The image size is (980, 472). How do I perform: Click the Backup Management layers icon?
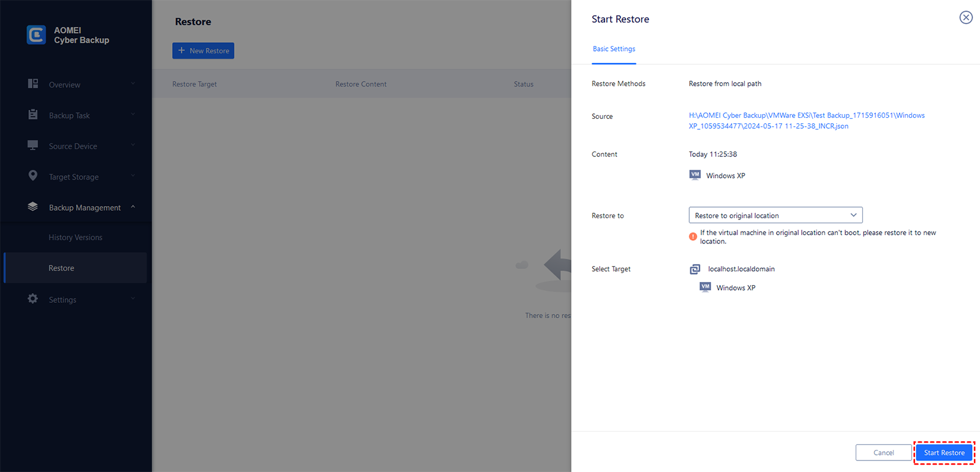[x=33, y=207]
